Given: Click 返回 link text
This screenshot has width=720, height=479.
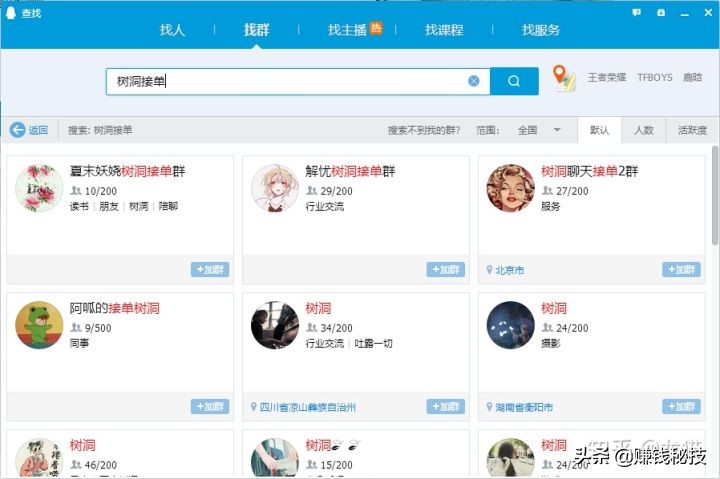Looking at the screenshot, I should pyautogui.click(x=38, y=130).
